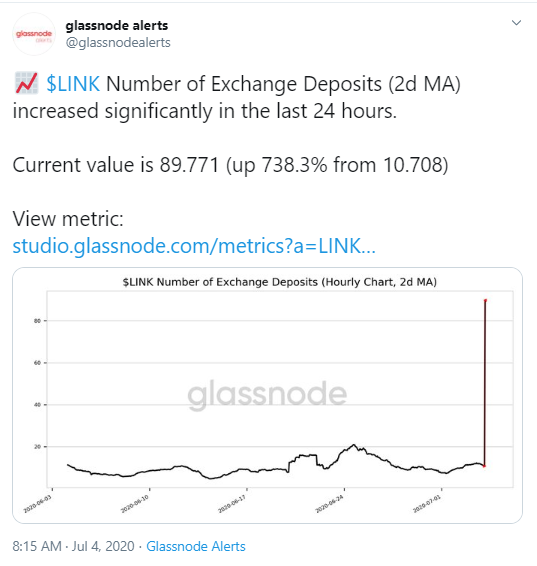Click the Current value 89.771 text line
This screenshot has height=566, width=537.
coord(230,165)
